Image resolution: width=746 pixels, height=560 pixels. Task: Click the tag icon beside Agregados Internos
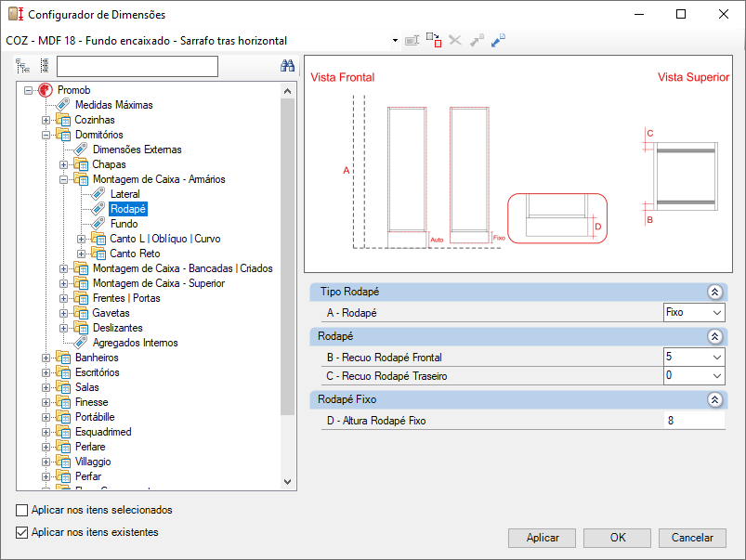81,343
